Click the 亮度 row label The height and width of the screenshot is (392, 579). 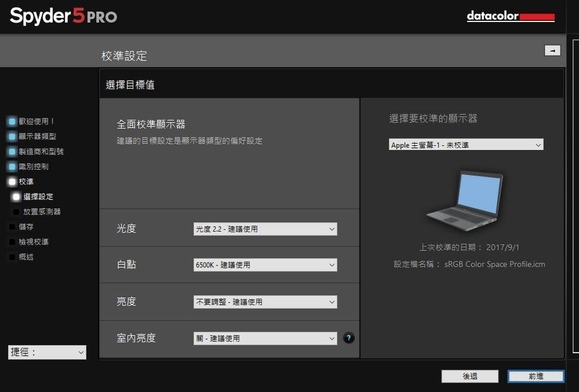[126, 302]
